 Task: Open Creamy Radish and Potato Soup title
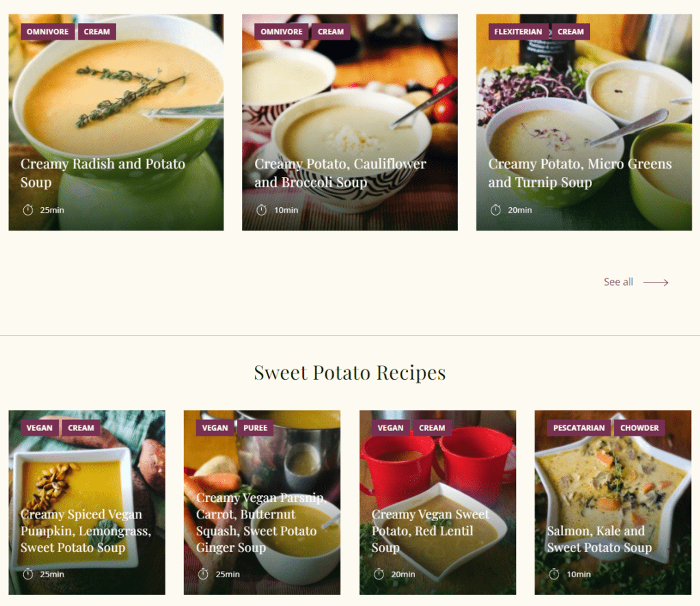click(x=103, y=173)
